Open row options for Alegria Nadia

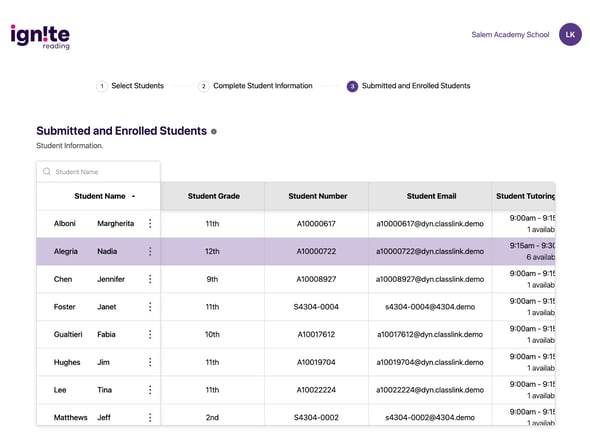point(150,251)
